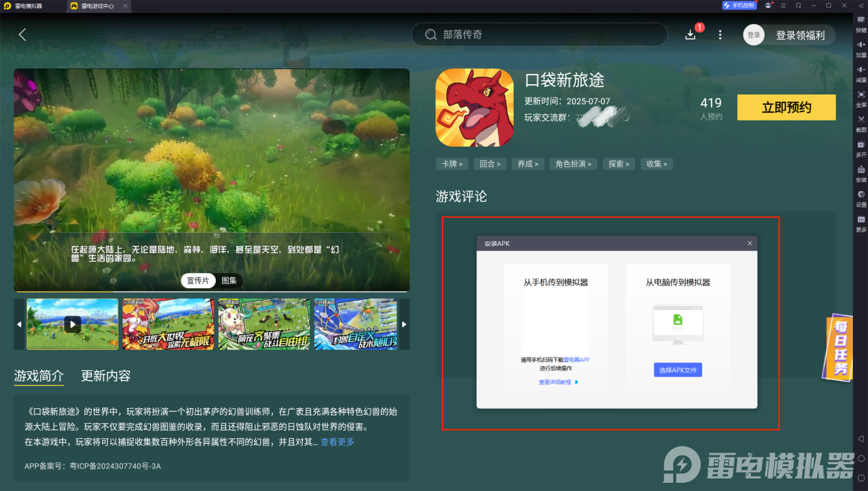Open the 按键 keyboard mapping tool
This screenshot has width=868, height=491.
pos(861,23)
